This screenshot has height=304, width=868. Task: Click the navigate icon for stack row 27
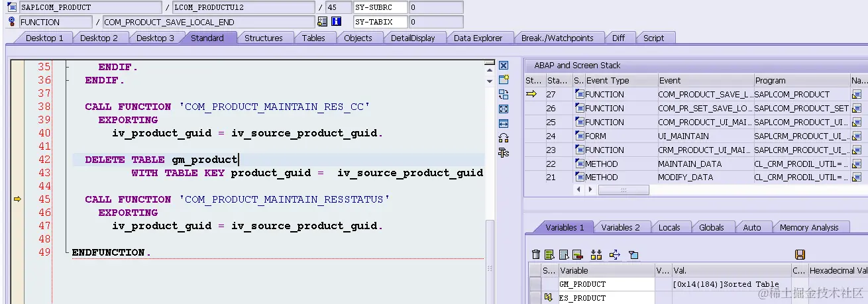click(856, 95)
